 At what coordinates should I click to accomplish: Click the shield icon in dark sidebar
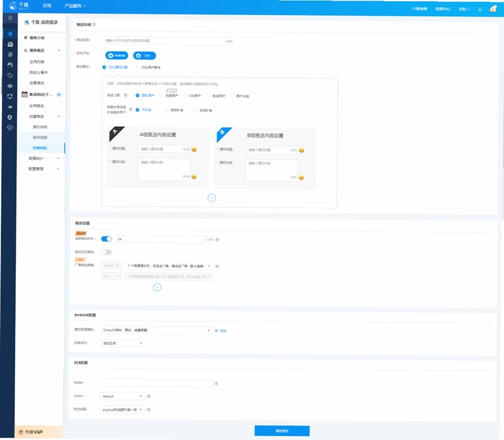pyautogui.click(x=10, y=117)
